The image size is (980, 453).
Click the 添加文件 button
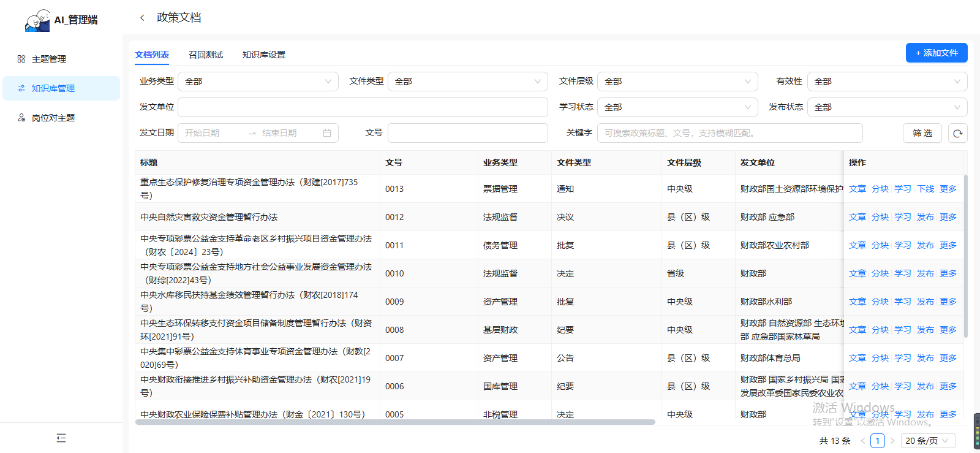coord(936,53)
